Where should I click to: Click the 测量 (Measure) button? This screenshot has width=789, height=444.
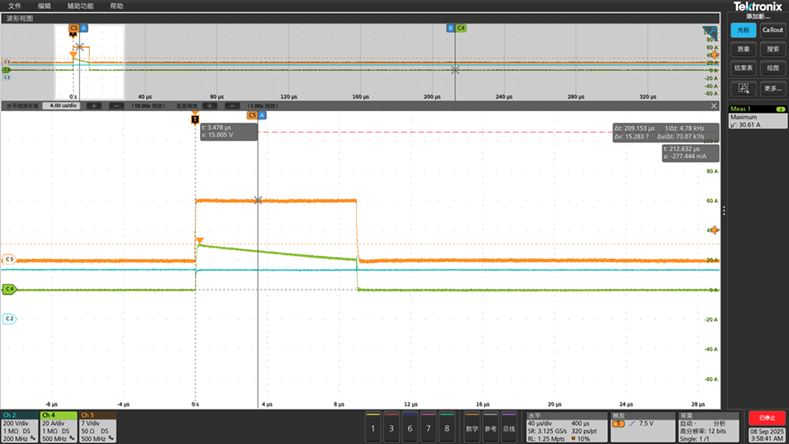742,49
